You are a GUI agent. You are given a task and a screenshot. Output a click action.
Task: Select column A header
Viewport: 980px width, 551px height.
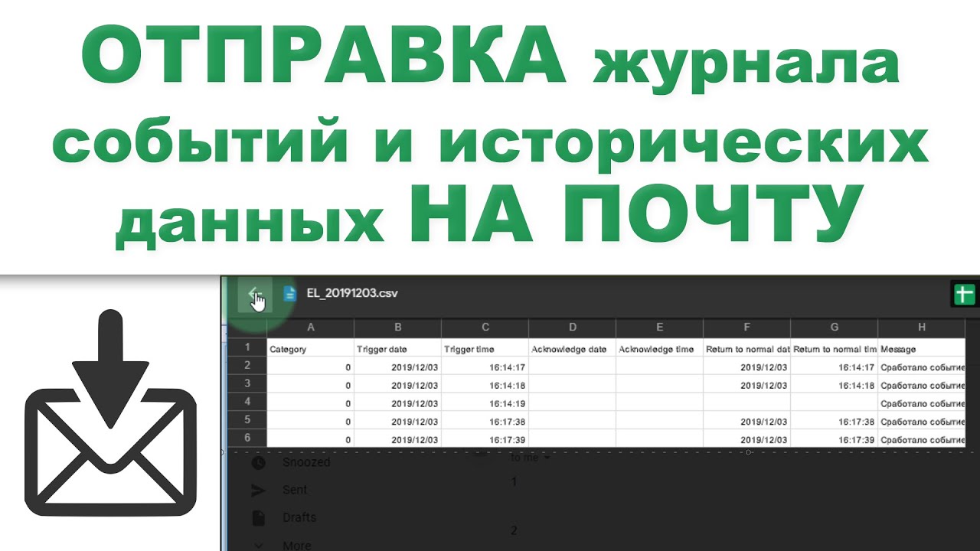310,328
